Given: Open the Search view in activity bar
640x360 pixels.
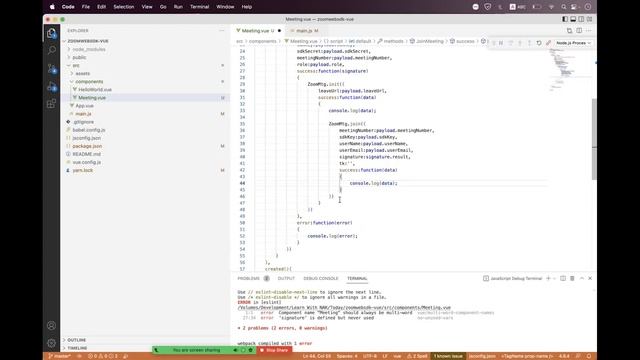Looking at the screenshot, I should click(51, 50).
